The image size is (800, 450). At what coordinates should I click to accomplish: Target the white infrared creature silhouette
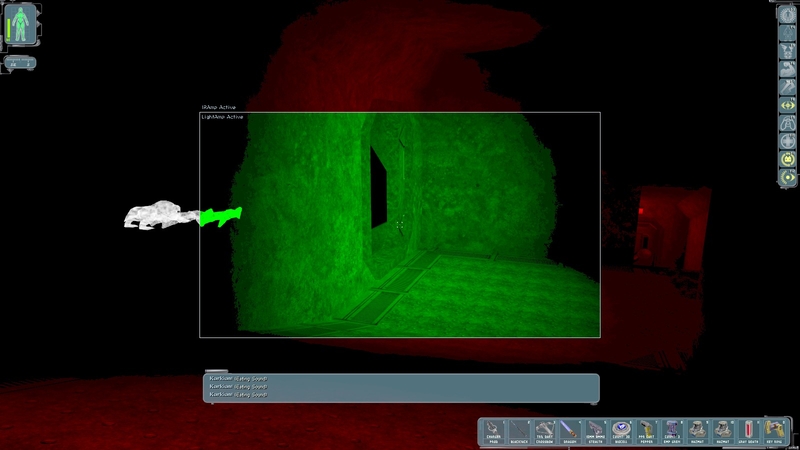pos(161,215)
